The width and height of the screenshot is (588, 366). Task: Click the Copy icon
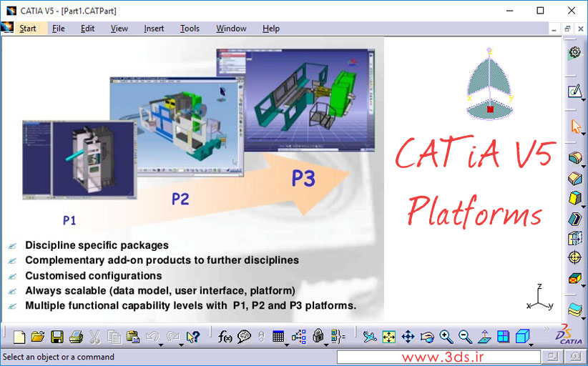click(114, 337)
